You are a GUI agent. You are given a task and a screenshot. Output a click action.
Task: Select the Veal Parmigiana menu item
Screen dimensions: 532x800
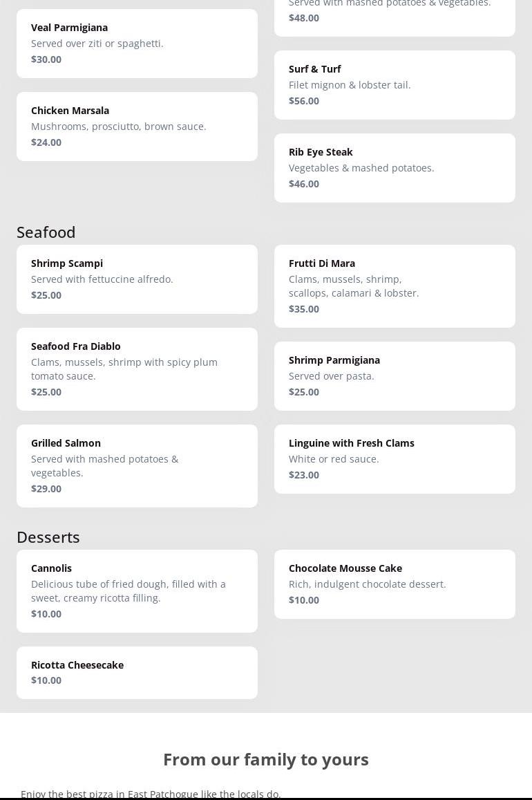[x=137, y=43]
